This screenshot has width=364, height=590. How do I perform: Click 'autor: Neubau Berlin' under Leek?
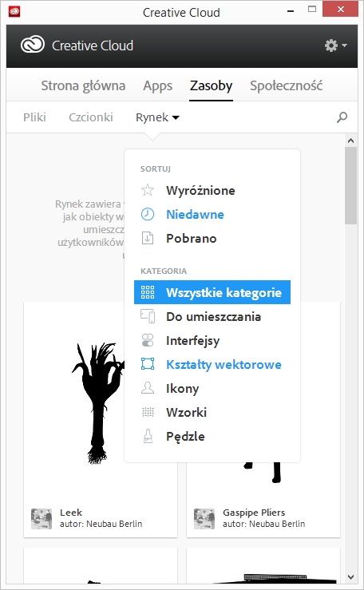point(101,524)
